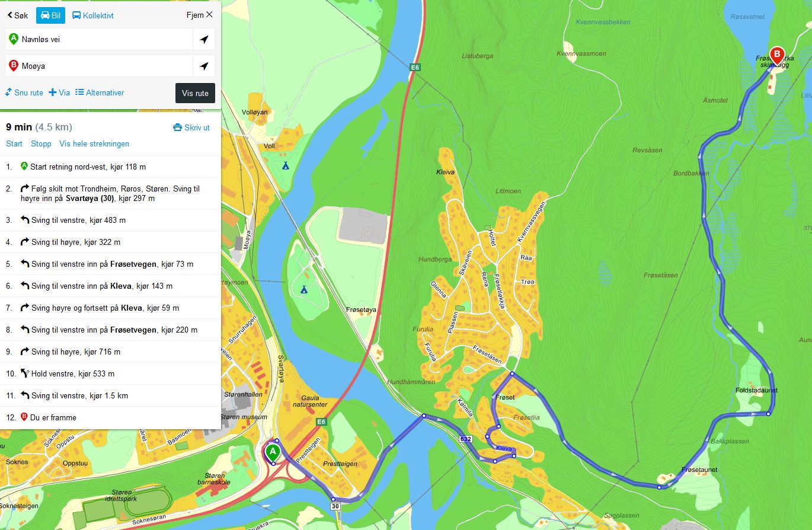812x530 pixels.
Task: Select the Bil car mode tab
Action: [50, 15]
